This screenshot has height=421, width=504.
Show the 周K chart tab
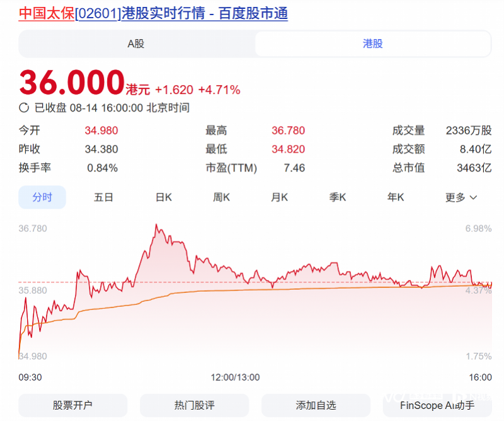(x=222, y=197)
